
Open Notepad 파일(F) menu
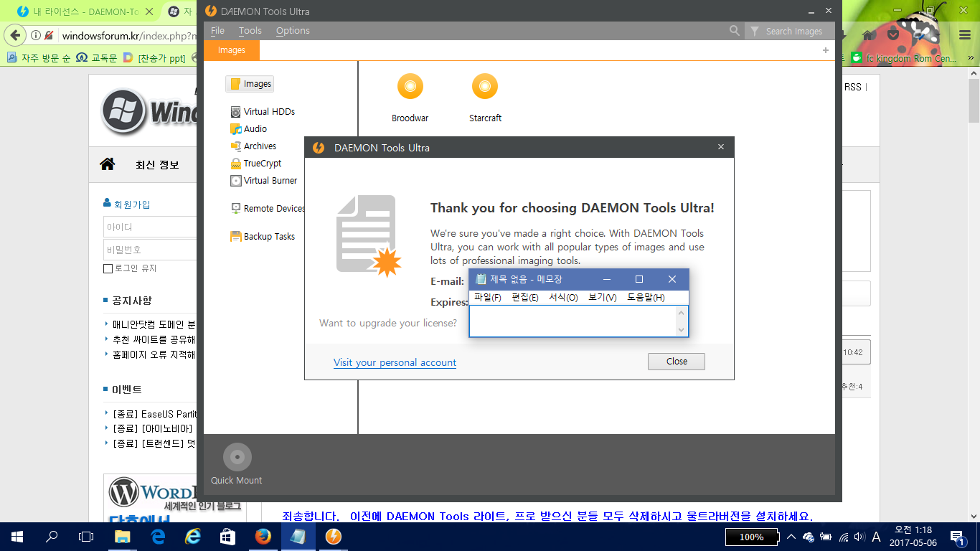point(488,297)
